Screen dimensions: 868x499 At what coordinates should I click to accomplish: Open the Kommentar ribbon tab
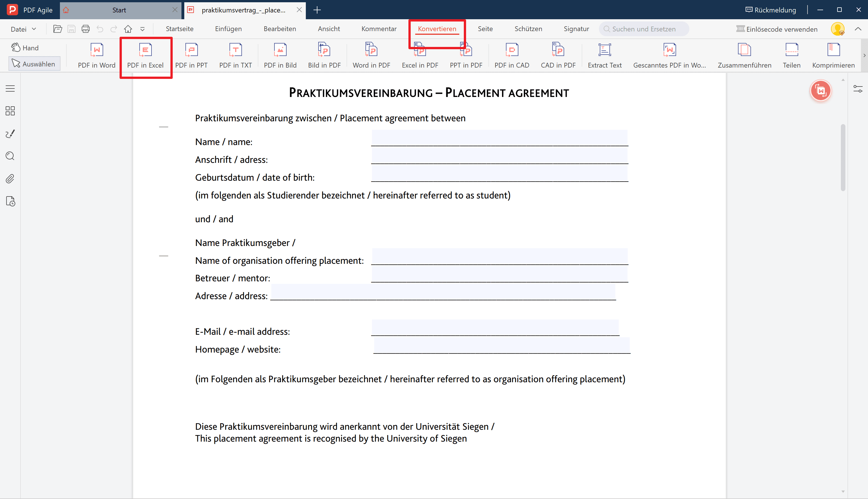[x=379, y=29]
